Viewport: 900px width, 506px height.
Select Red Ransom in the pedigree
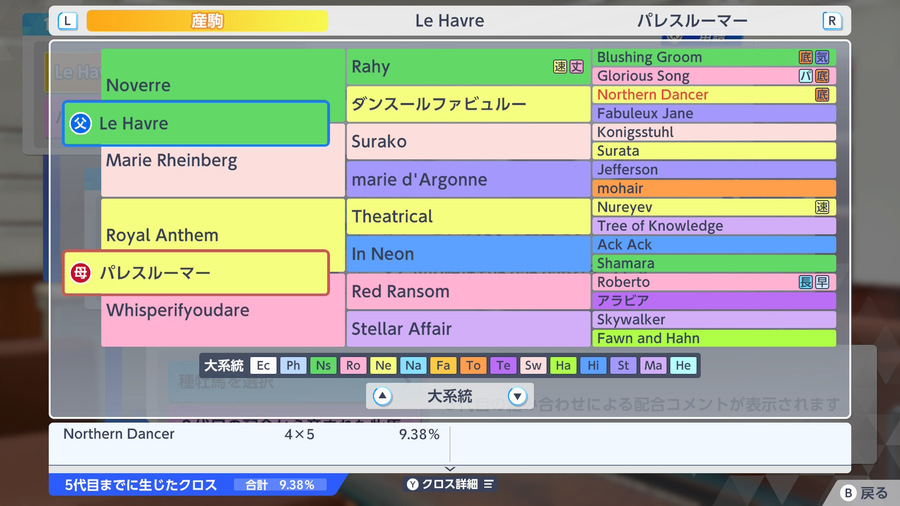click(468, 291)
